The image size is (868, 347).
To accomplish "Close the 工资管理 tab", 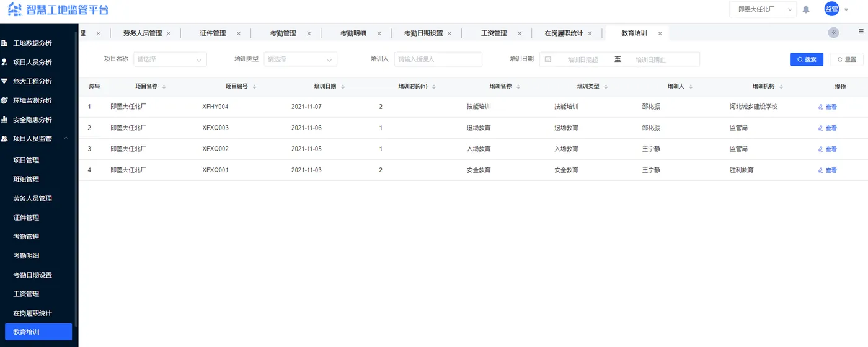I will [520, 33].
